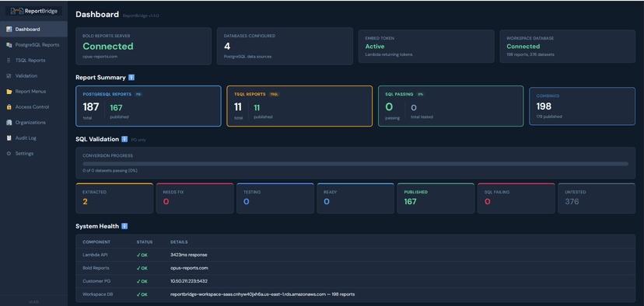The width and height of the screenshot is (644, 306).
Task: Select the Needs Fix status tile
Action: (x=194, y=199)
